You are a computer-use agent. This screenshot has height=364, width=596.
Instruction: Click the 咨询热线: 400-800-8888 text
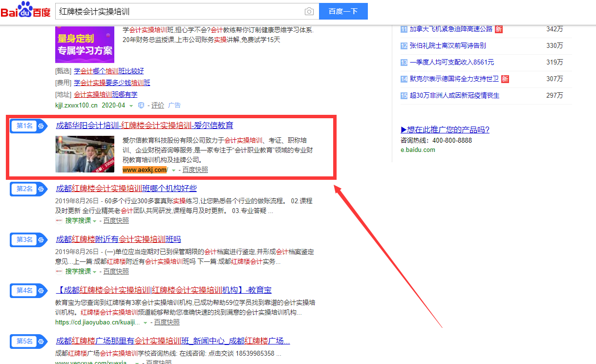[x=436, y=140]
